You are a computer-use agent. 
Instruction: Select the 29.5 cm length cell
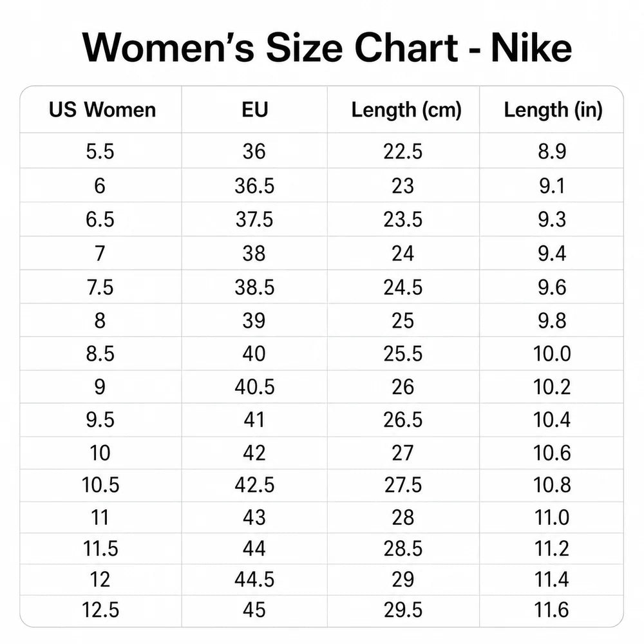pyautogui.click(x=403, y=610)
